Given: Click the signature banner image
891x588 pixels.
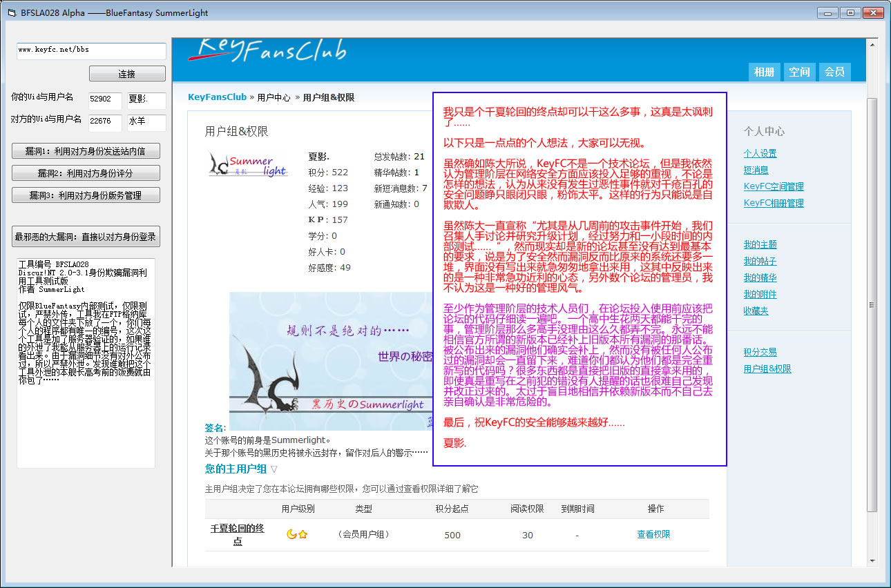Looking at the screenshot, I should tap(331, 361).
